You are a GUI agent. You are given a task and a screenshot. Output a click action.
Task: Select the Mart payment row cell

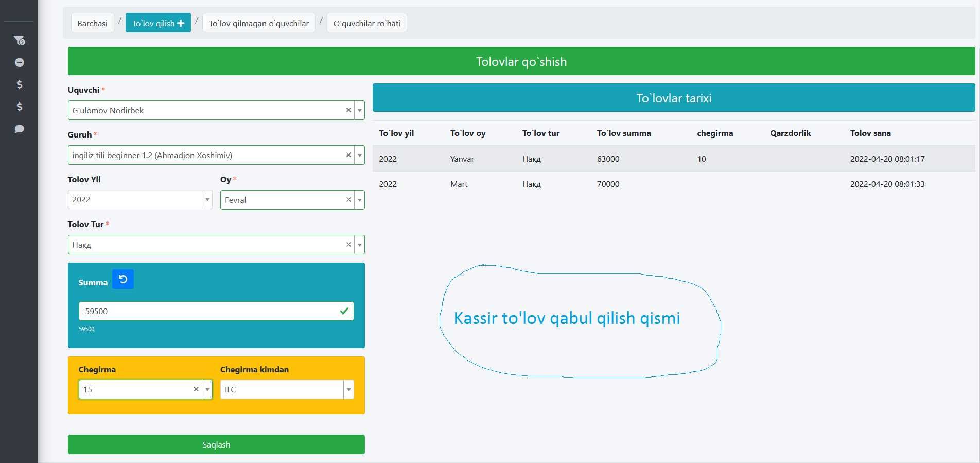coord(459,184)
